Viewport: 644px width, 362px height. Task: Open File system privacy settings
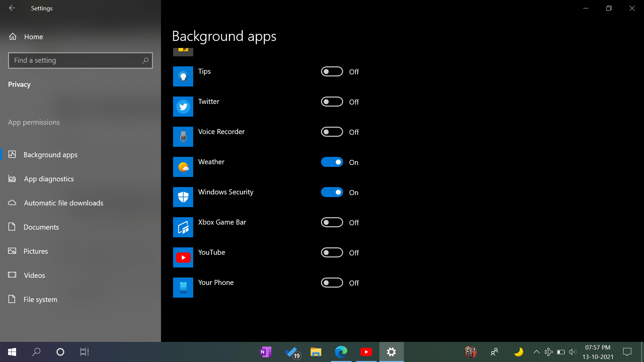(x=40, y=300)
